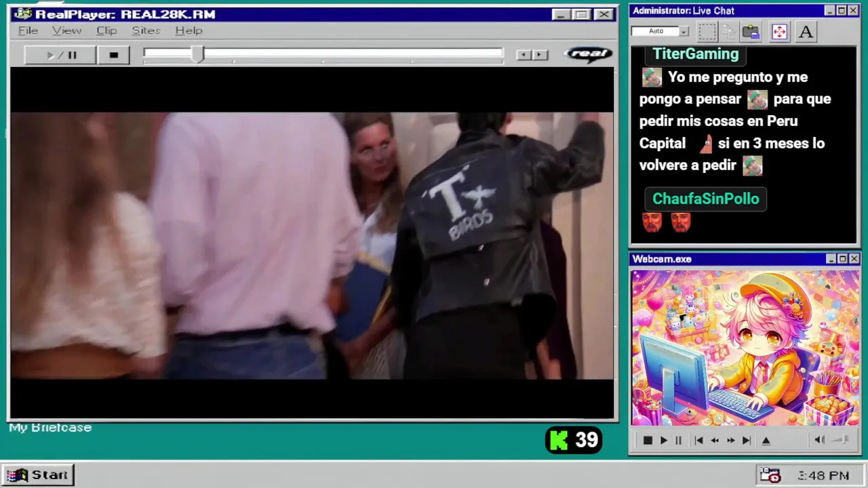Click RealPlayer's next clip arrow
This screenshot has height=488, width=868.
pos(540,55)
